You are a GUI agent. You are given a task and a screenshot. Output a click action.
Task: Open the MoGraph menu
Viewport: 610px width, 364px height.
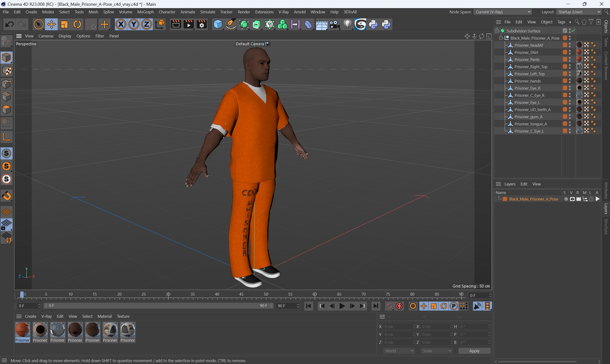click(x=145, y=12)
